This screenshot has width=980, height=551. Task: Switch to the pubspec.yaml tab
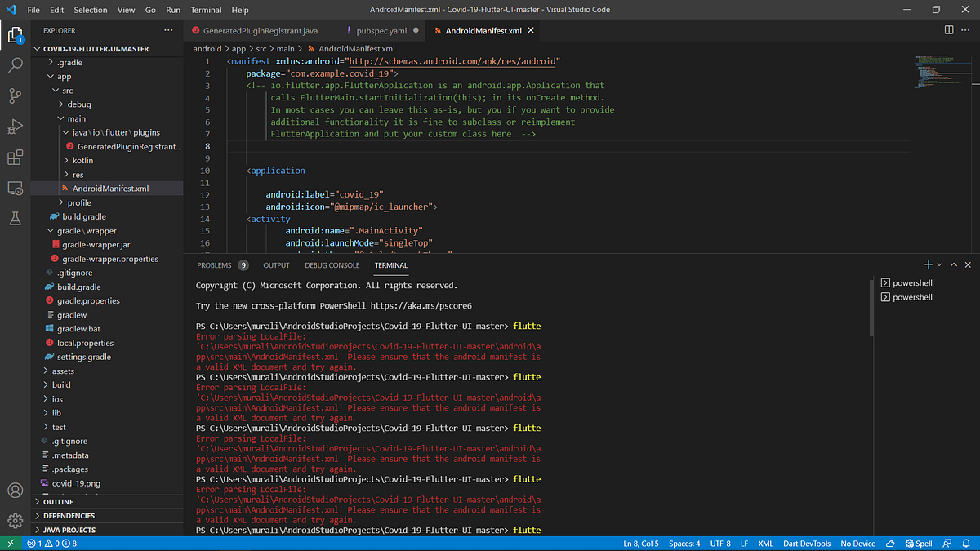[x=380, y=29]
